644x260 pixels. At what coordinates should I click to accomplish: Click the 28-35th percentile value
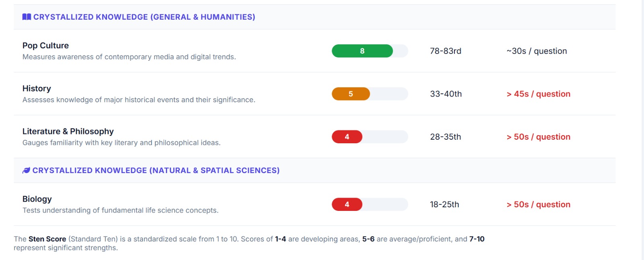tap(445, 137)
